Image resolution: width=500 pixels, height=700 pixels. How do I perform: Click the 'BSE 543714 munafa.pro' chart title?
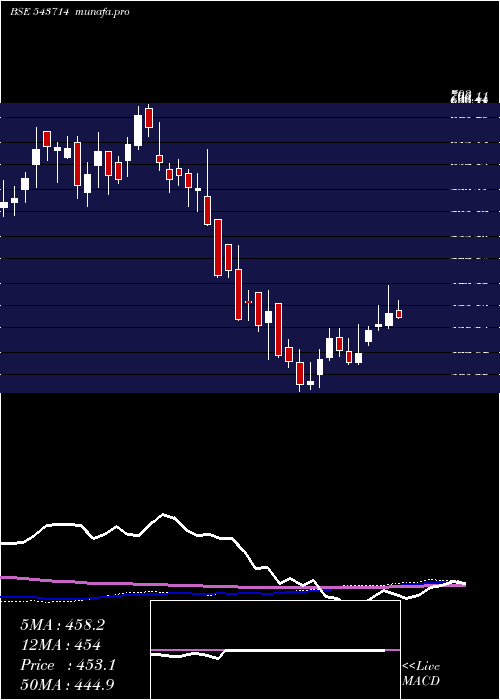click(x=70, y=12)
